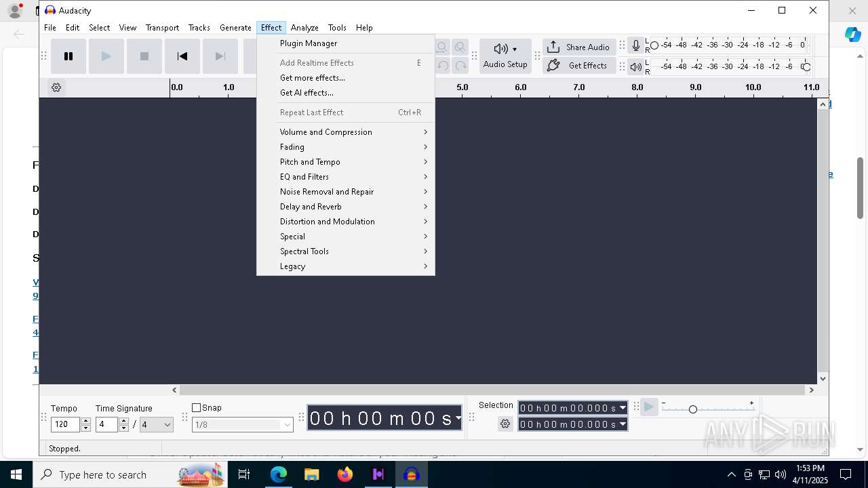This screenshot has height=488, width=868.
Task: Open the Help menu
Action: 364,28
